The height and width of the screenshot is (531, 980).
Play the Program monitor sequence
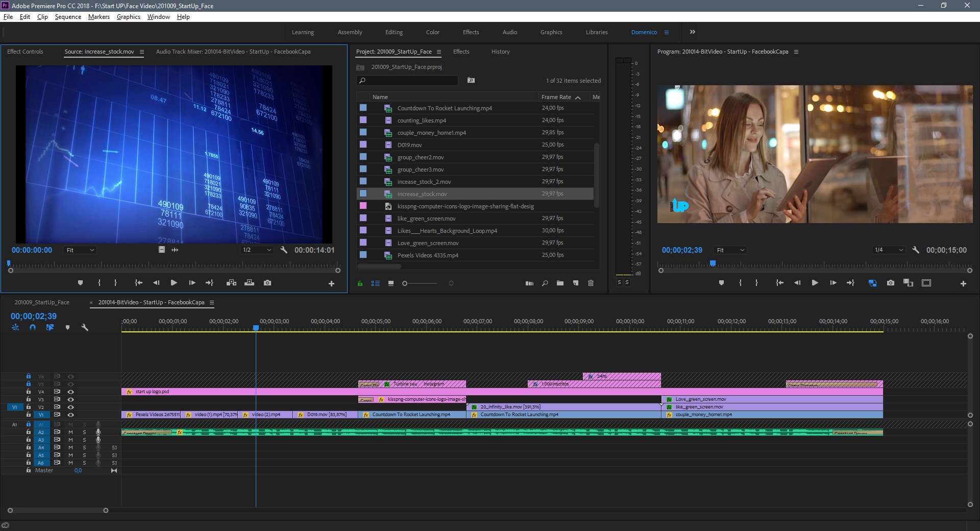815,283
